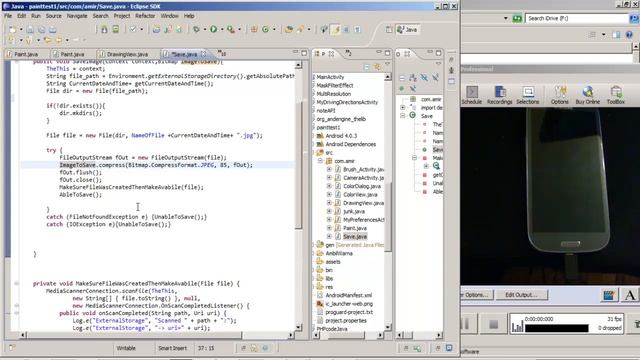Toggle the Java perspective button
Image resolution: width=640 pixels, height=360 pixels.
pos(407,29)
